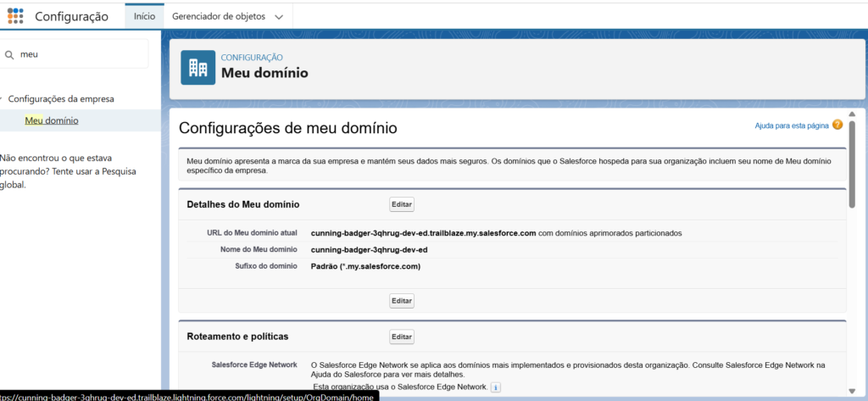Screen dimensions: 868x401
Task: Click the Padrão (*.my.salesforce.com) value
Action: 366,266
